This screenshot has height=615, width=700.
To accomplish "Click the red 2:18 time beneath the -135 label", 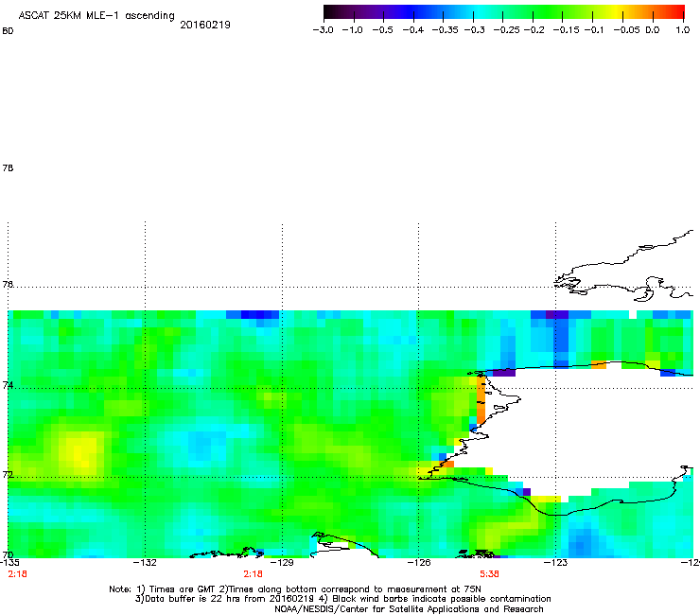I will point(17,574).
